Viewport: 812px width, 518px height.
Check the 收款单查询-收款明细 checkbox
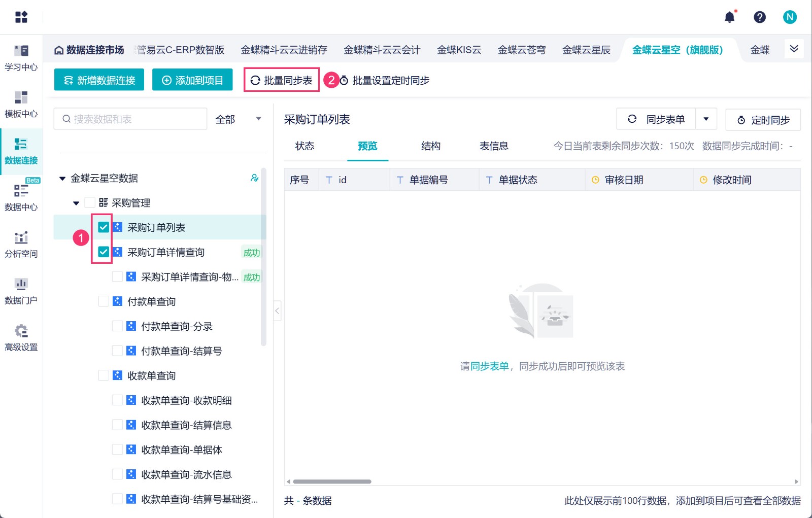coord(117,400)
